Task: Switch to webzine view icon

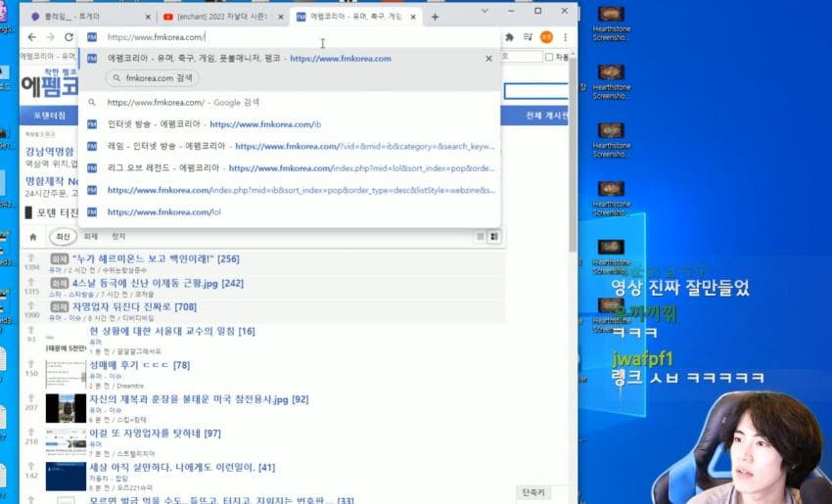Action: [x=494, y=237]
